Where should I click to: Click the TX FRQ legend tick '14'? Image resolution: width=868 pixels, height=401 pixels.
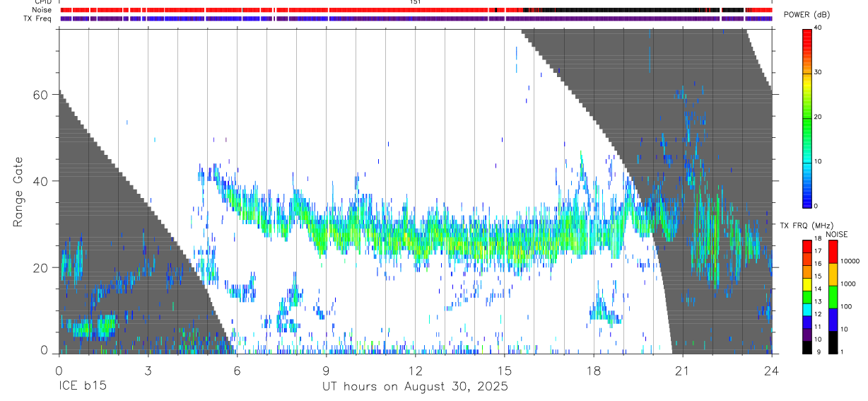pos(819,289)
